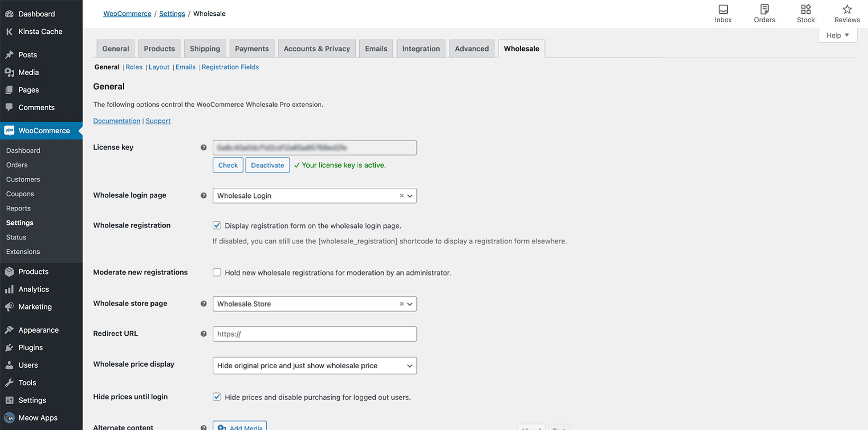Click the Products box icon
The height and width of the screenshot is (430, 868).
10,272
